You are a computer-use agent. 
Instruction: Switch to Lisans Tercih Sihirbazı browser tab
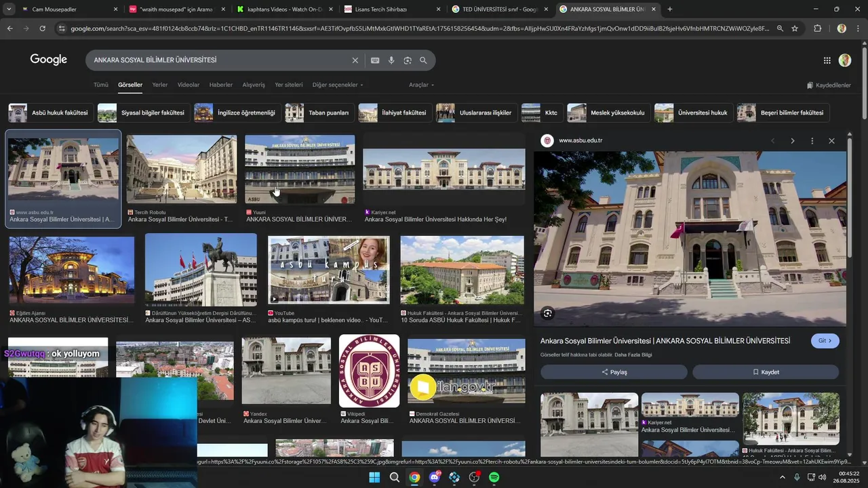click(x=393, y=9)
